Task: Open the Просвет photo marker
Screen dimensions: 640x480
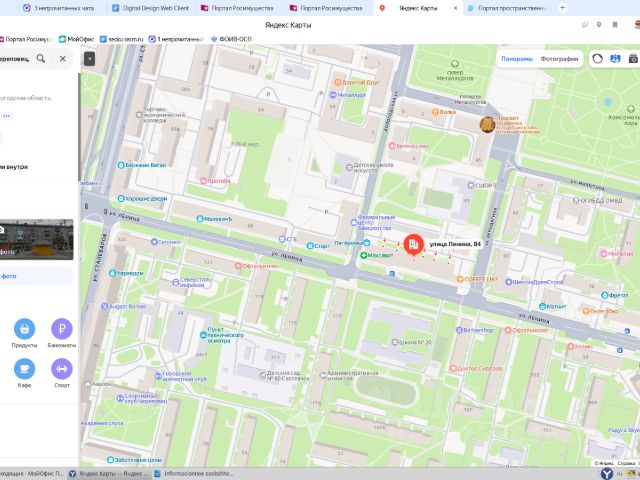Action: pyautogui.click(x=487, y=124)
